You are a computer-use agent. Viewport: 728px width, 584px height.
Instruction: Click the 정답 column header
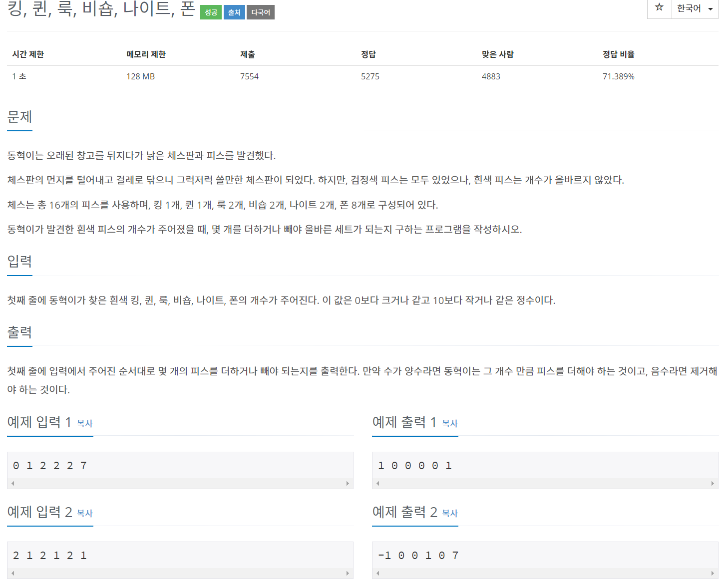pos(368,54)
